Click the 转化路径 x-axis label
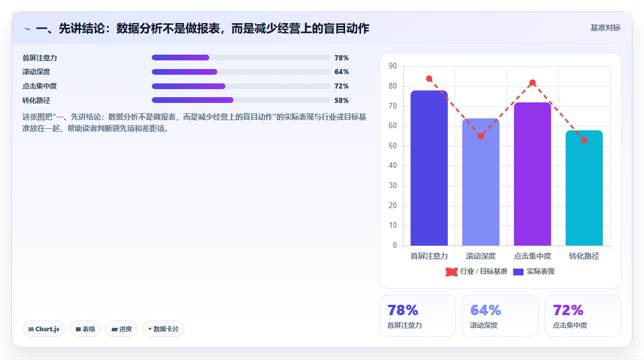Viewport: 644px width, 360px height. coord(584,256)
